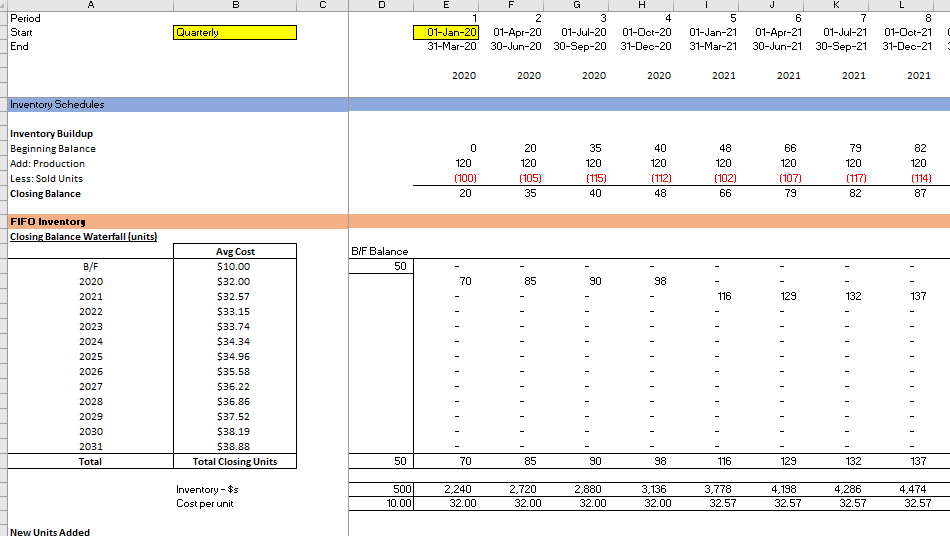Click the FIFO Inventory heading cell
The height and width of the screenshot is (536, 950).
click(178, 222)
